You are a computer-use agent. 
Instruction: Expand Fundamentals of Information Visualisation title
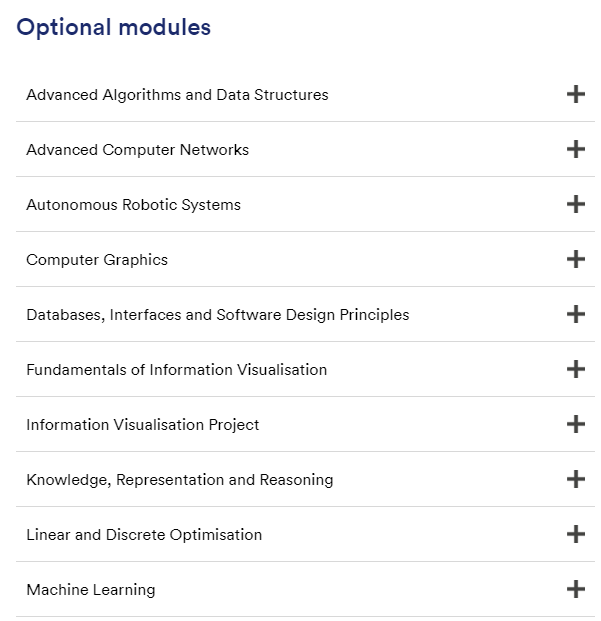[x=176, y=370]
